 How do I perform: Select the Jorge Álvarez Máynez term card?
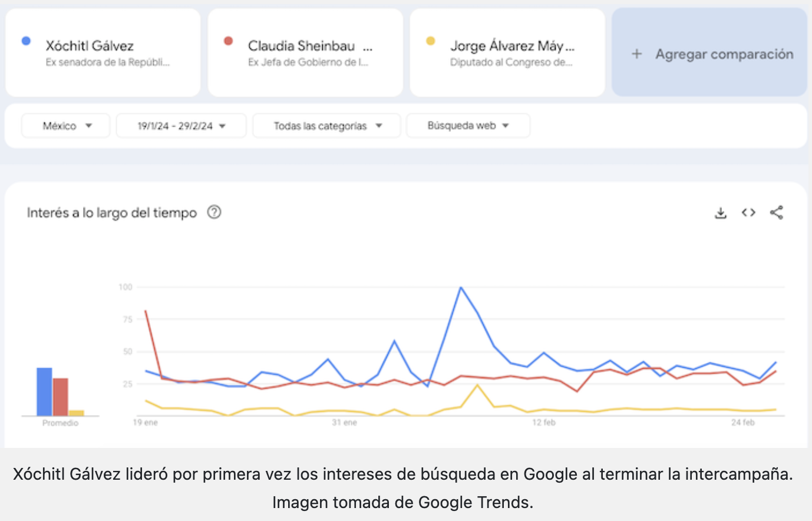[507, 52]
